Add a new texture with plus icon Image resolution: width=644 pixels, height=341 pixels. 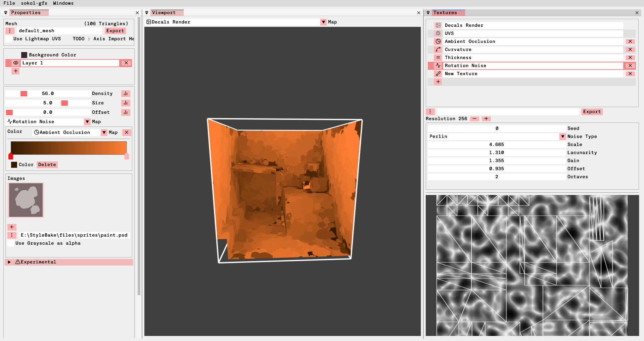coord(438,82)
